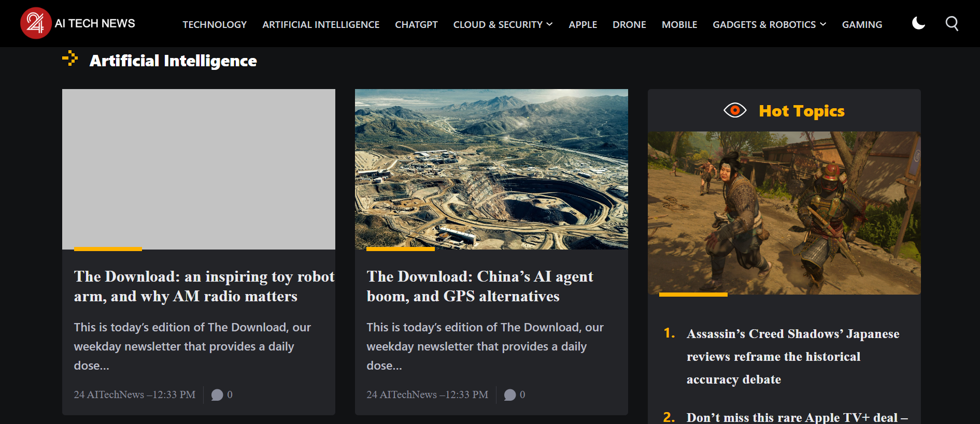The width and height of the screenshot is (980, 424).
Task: Open the Artificial Intelligence nav item
Action: [x=321, y=24]
